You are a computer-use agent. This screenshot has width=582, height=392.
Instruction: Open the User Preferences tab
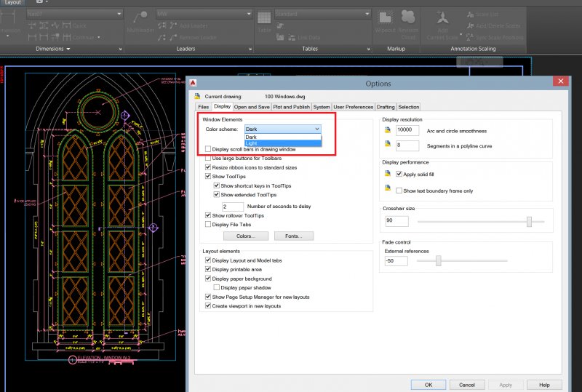353,107
